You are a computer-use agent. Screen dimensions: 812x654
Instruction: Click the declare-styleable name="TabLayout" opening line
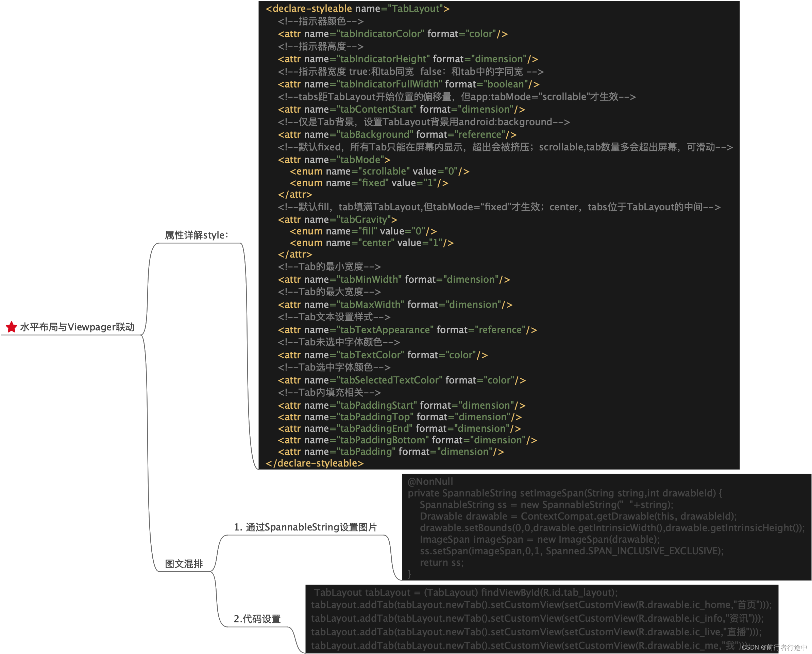tap(357, 9)
